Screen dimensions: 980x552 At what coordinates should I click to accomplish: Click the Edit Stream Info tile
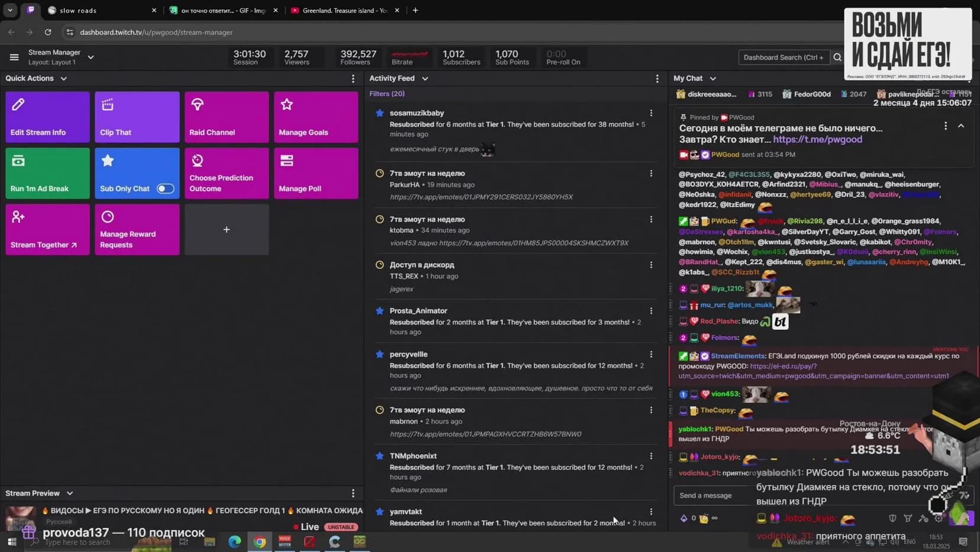47,117
